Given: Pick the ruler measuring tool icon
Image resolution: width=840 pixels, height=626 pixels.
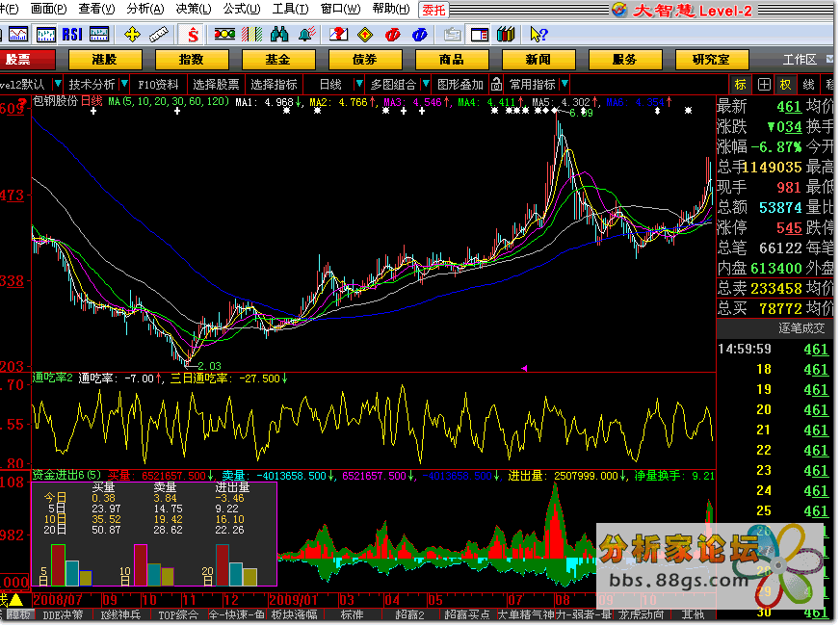Looking at the screenshot, I should 159,35.
